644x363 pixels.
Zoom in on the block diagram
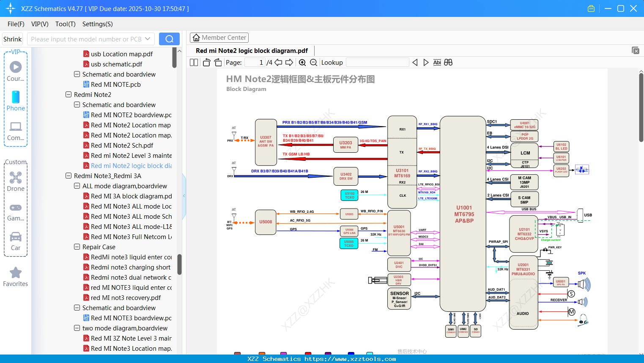pos(303,62)
